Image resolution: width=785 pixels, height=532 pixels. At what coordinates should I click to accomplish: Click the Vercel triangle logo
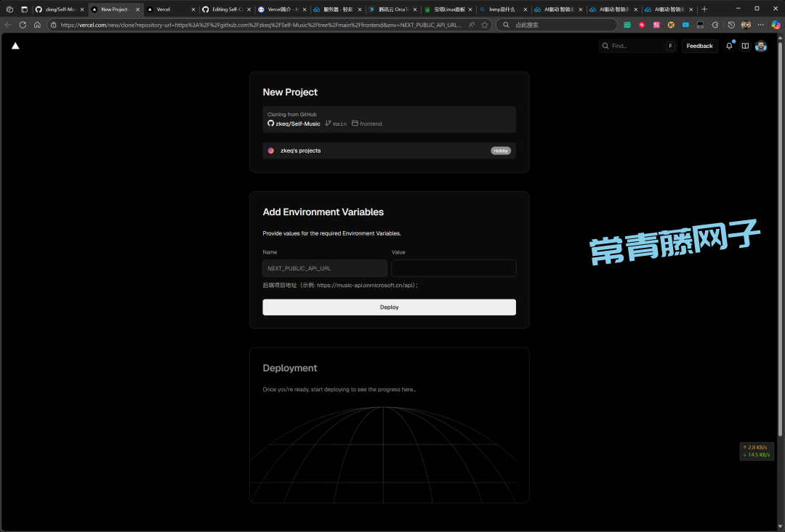pos(15,46)
